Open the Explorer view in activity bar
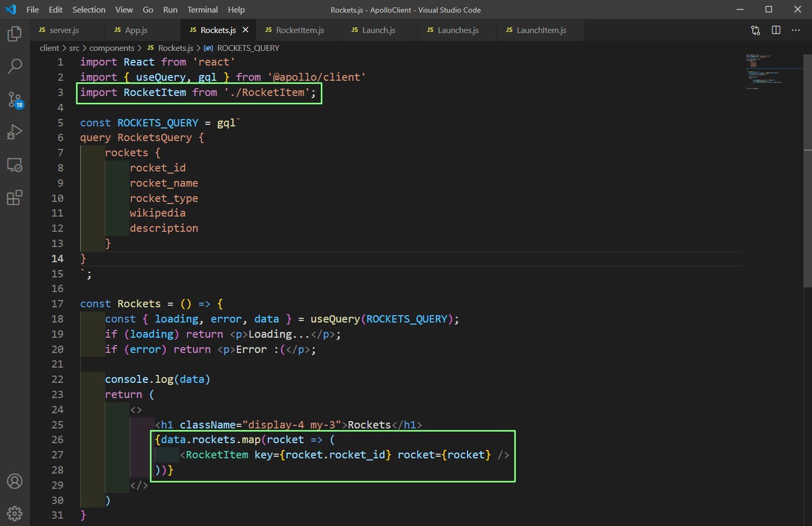Viewport: 812px width, 526px height. [15, 34]
